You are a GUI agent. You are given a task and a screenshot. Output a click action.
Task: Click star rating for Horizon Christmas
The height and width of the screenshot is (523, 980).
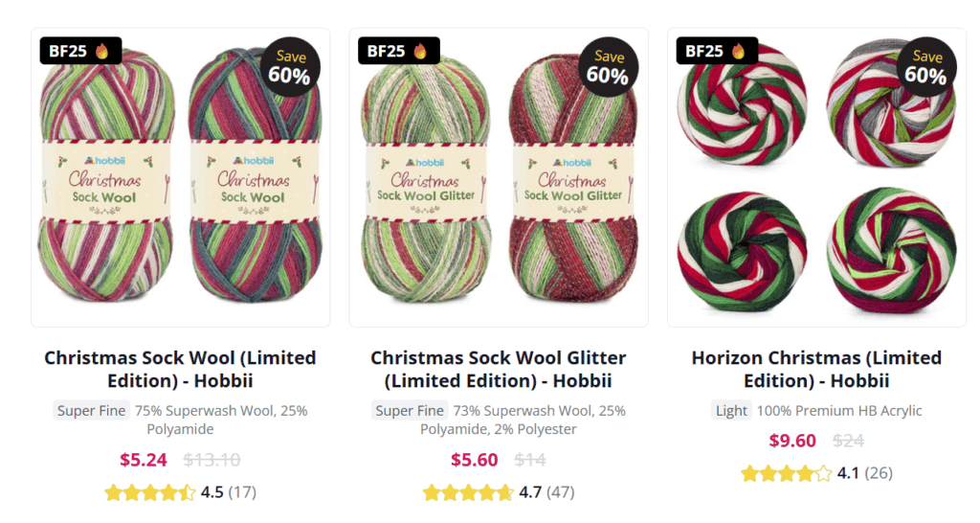pyautogui.click(x=786, y=473)
